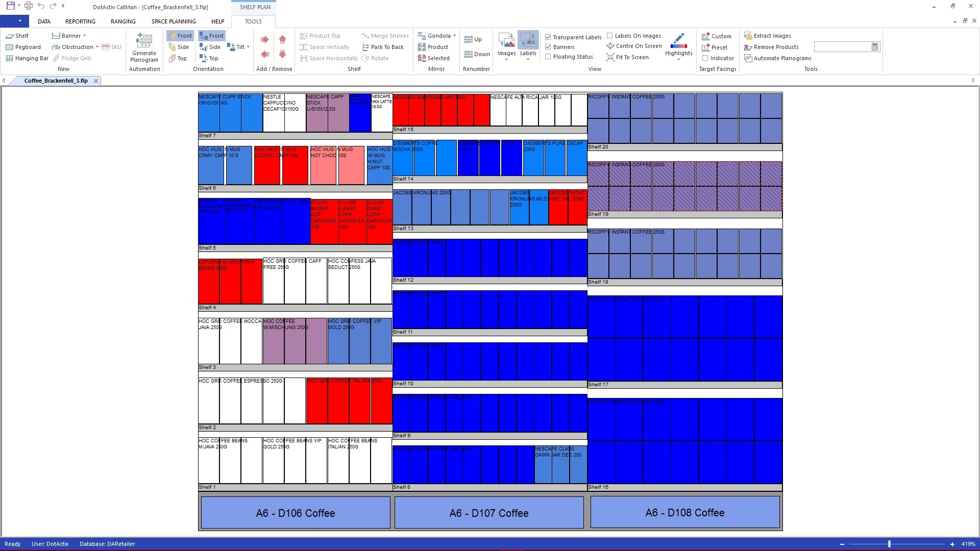980x551 pixels.
Task: Apply Preset target facings
Action: (x=715, y=47)
